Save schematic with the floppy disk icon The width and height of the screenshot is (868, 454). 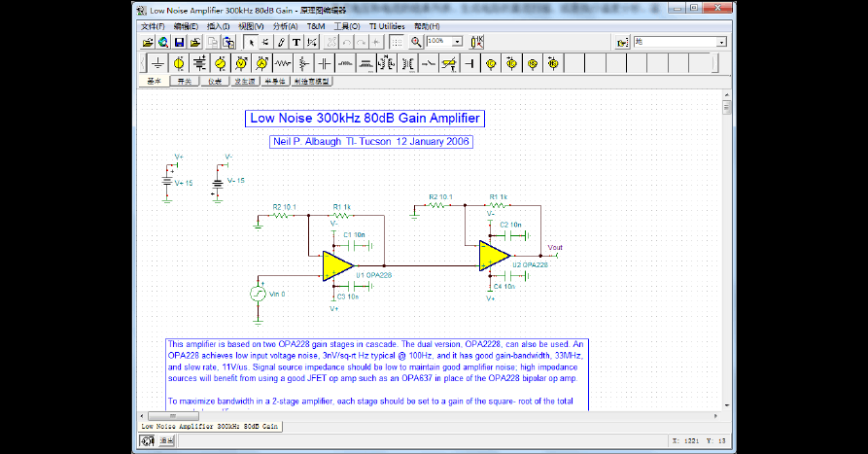(180, 42)
